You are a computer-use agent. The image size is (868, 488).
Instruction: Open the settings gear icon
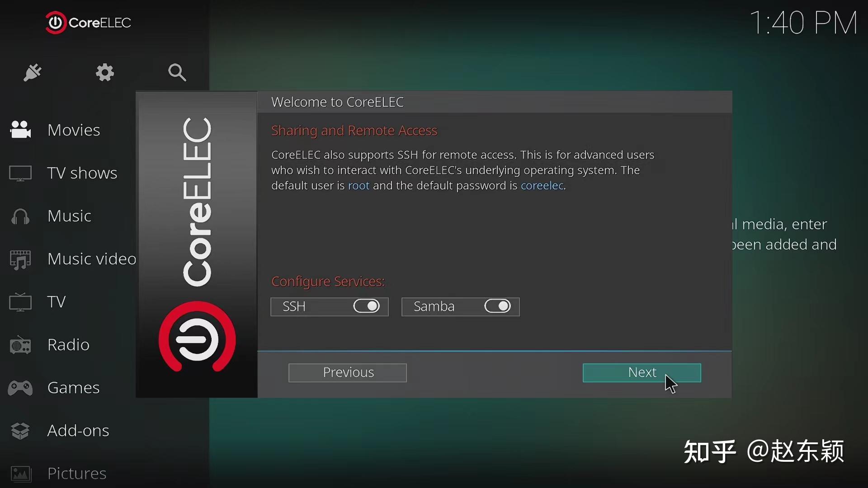pos(105,72)
